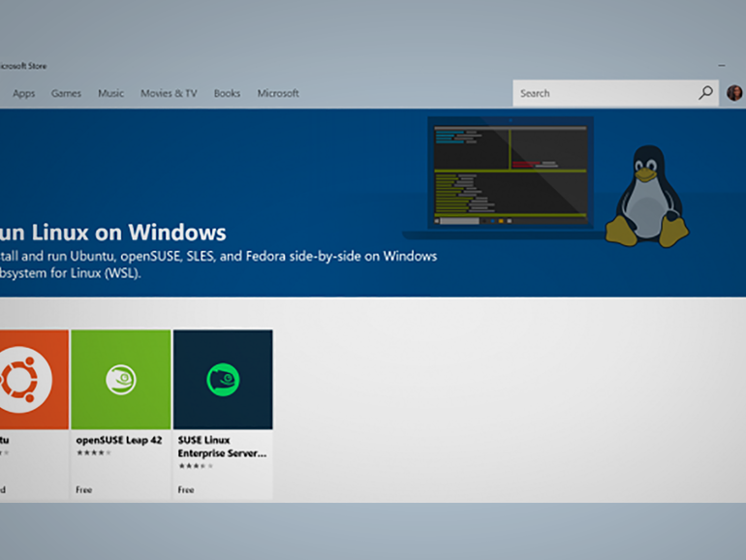The height and width of the screenshot is (560, 746).
Task: Click the Run Linux on Windows banner heading
Action: (113, 233)
